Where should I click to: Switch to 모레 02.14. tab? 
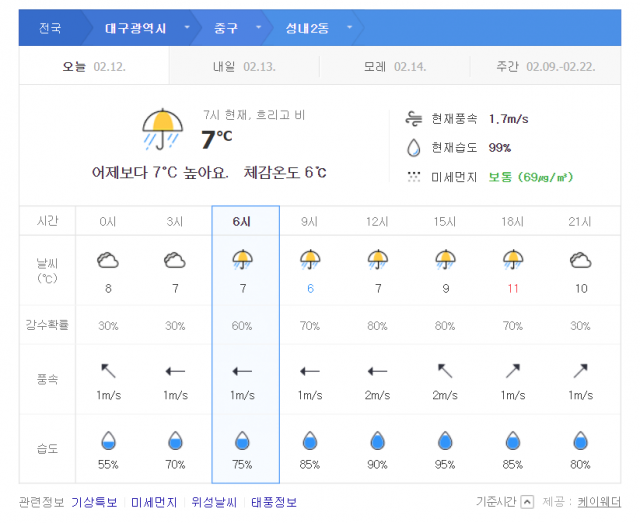point(395,66)
